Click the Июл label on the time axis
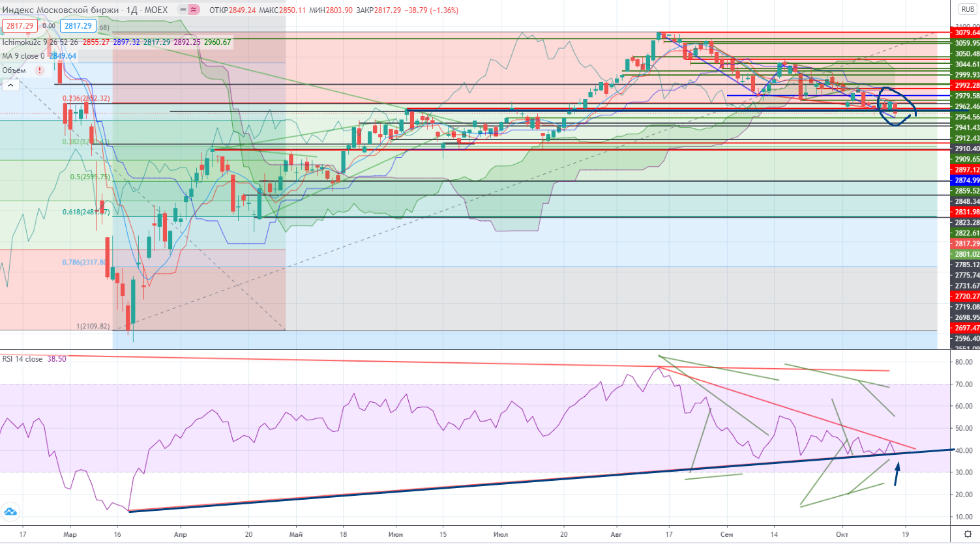Viewport: 980px width, 548px height. pos(501,535)
